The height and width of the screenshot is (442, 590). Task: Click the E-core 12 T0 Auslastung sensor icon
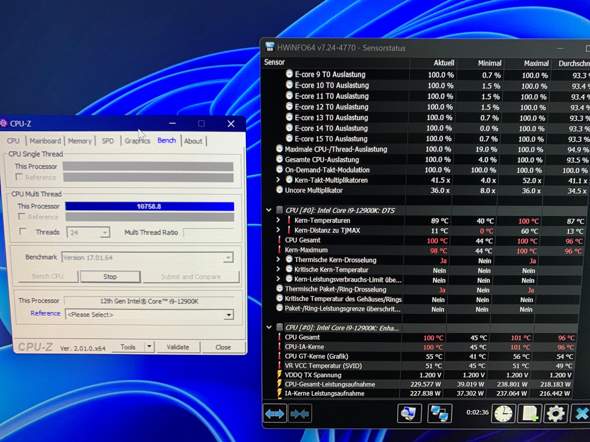pyautogui.click(x=289, y=106)
